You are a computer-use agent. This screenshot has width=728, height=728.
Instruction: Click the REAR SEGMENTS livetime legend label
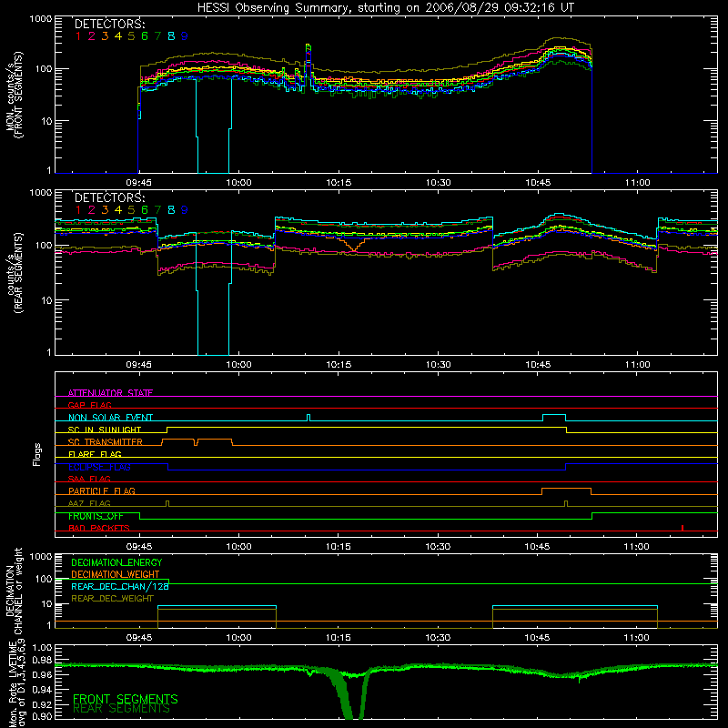pyautogui.click(x=122, y=709)
